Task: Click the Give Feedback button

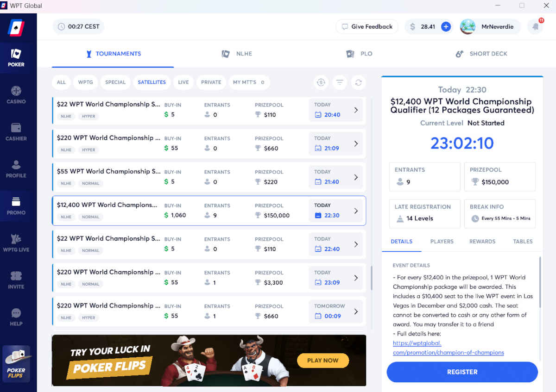Action: 367,27
